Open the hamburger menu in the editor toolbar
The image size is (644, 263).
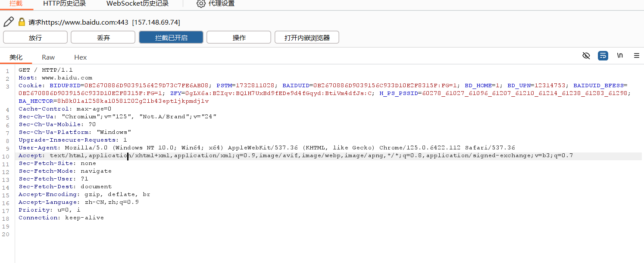[x=636, y=56]
